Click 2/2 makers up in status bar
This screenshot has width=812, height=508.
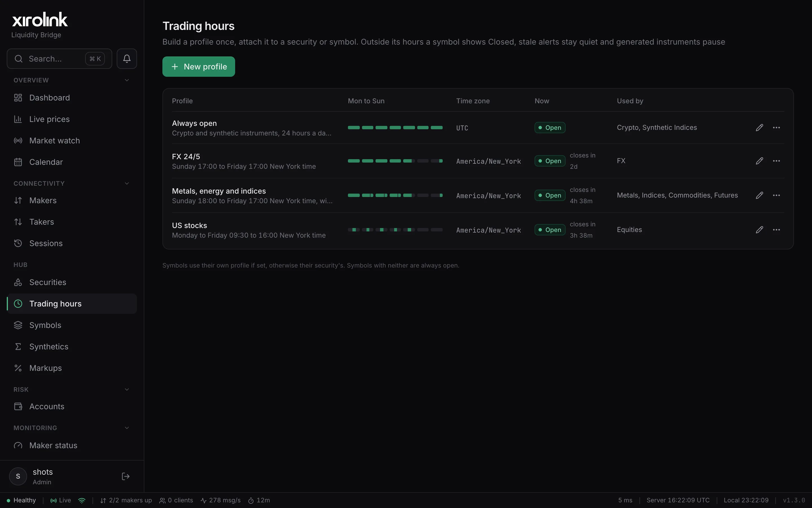click(x=126, y=501)
